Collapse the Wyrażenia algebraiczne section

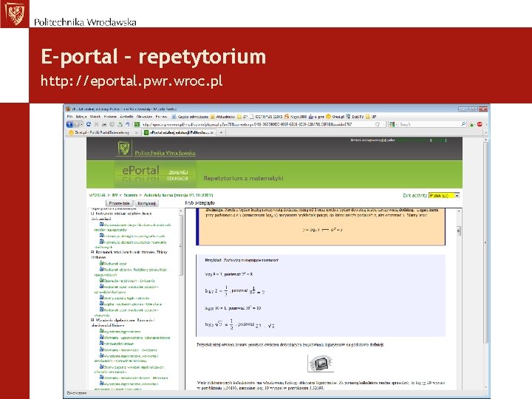pos(92,320)
